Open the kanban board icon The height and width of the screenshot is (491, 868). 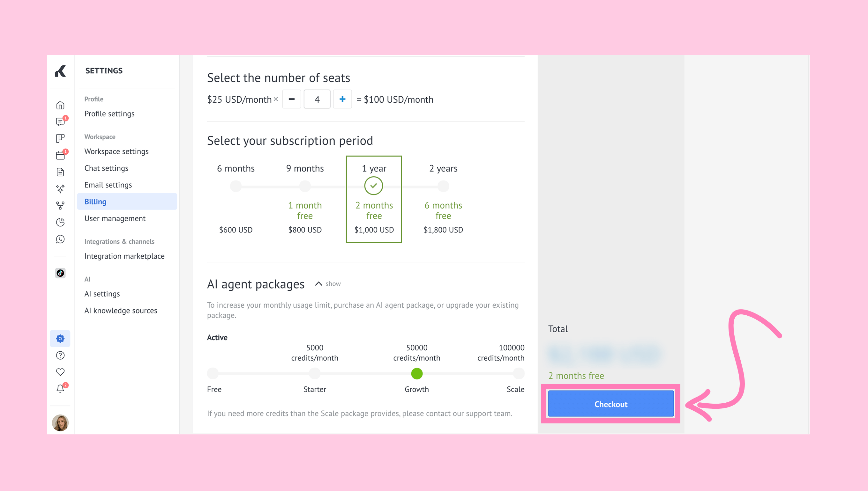pos(60,138)
